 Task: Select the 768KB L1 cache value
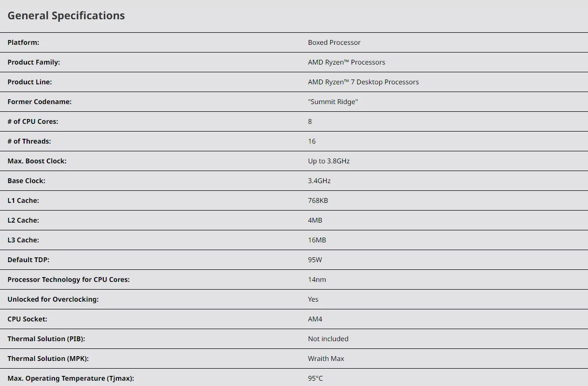click(318, 200)
